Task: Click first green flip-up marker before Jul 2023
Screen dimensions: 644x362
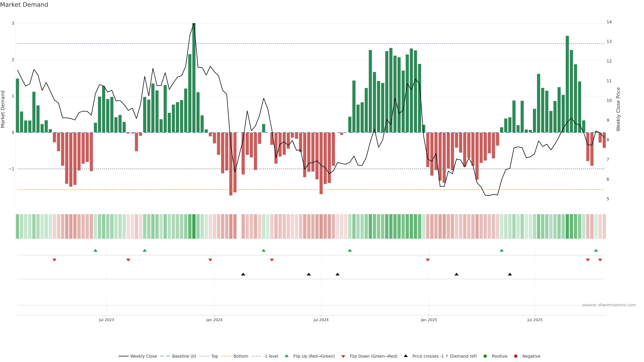Action: click(x=95, y=251)
